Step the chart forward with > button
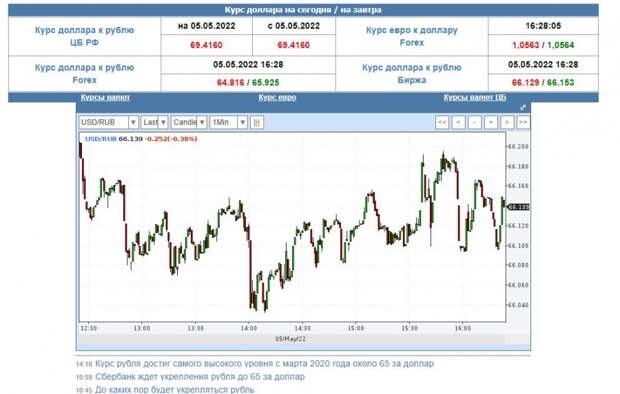 coord(507,122)
